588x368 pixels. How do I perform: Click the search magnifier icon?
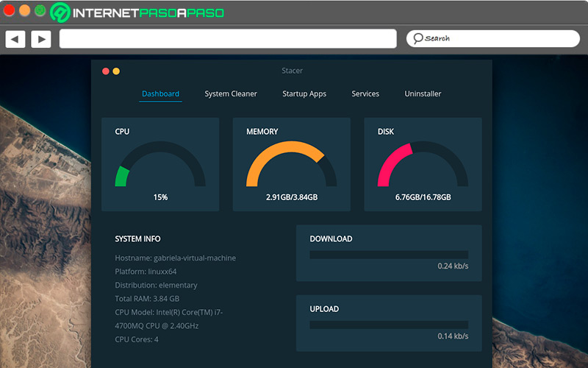417,38
